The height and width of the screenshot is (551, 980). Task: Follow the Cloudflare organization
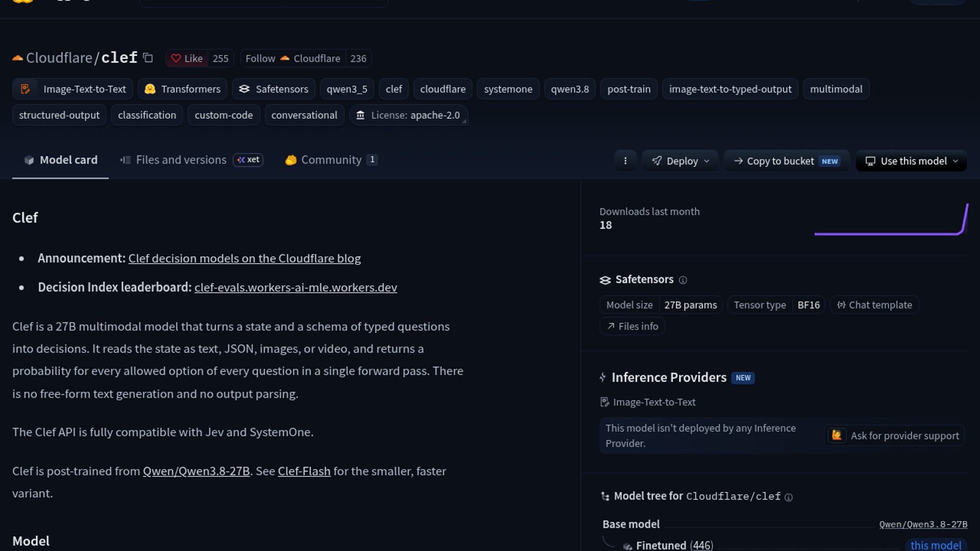tap(293, 58)
